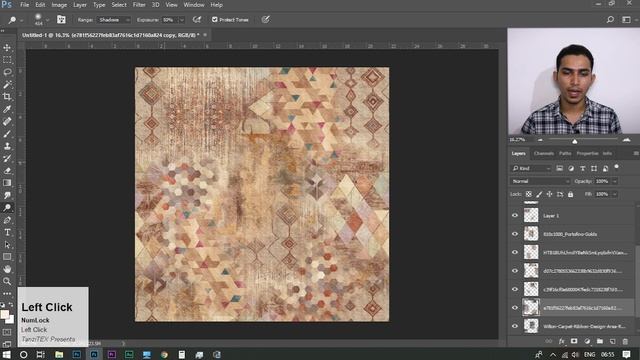The image size is (640, 360).
Task: Switch to the Properties tab
Action: pos(587,153)
